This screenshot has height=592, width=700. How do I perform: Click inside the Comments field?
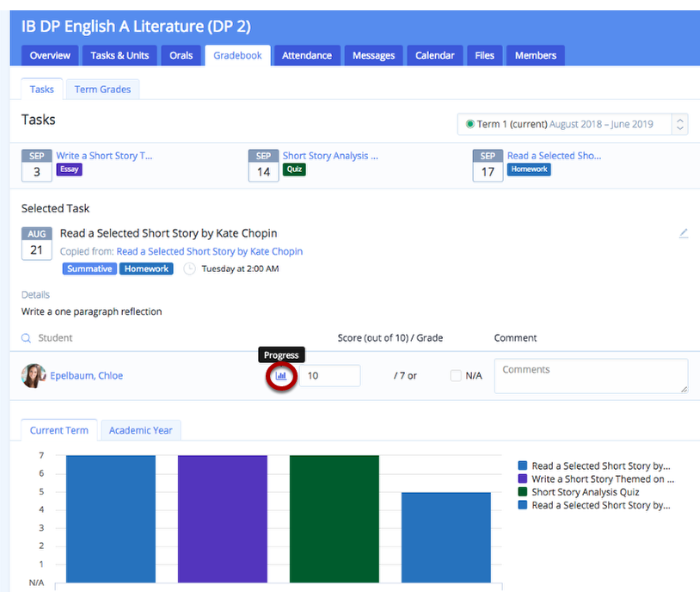pyautogui.click(x=589, y=375)
